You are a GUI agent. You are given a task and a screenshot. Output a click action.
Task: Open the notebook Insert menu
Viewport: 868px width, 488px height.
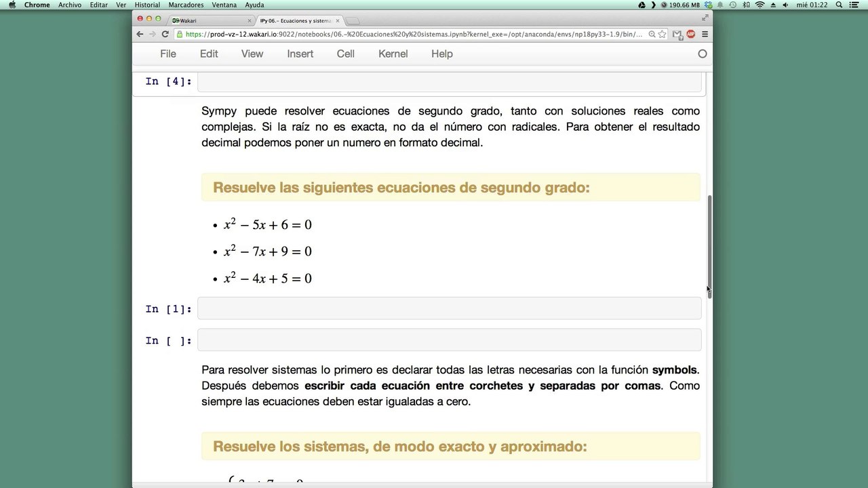point(300,54)
